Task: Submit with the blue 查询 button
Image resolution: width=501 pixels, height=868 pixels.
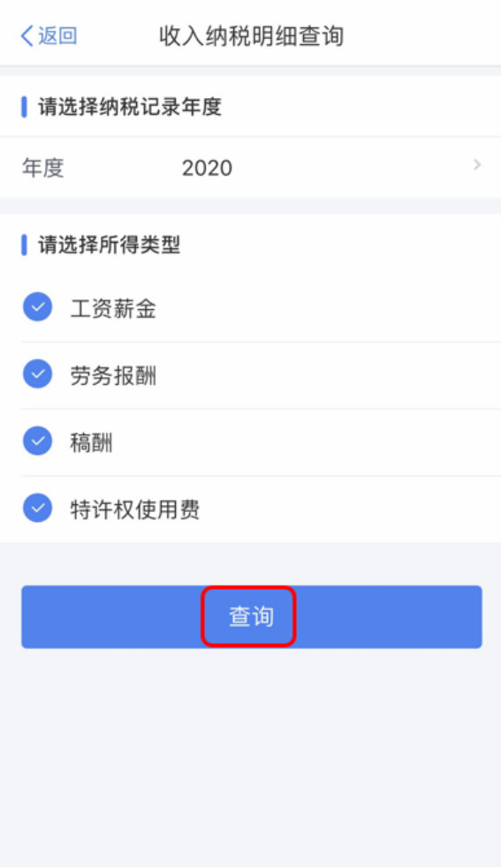Action: 252,616
